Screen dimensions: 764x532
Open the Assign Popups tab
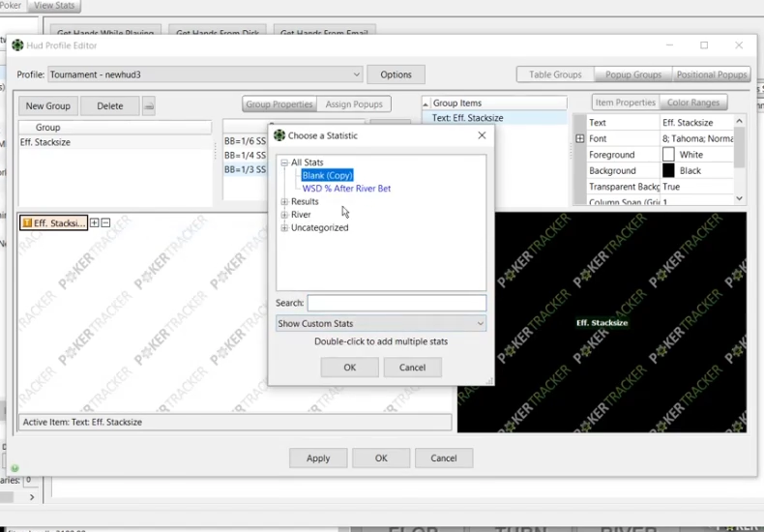point(354,104)
